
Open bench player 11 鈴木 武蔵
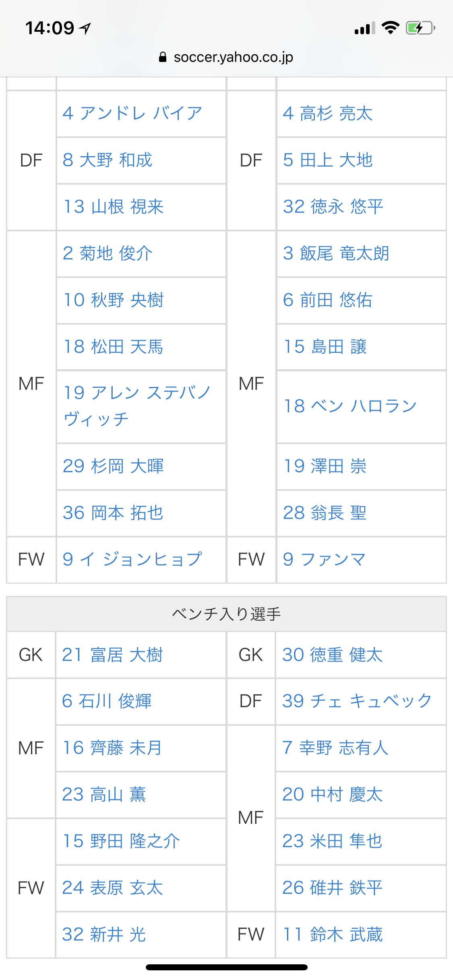[333, 934]
